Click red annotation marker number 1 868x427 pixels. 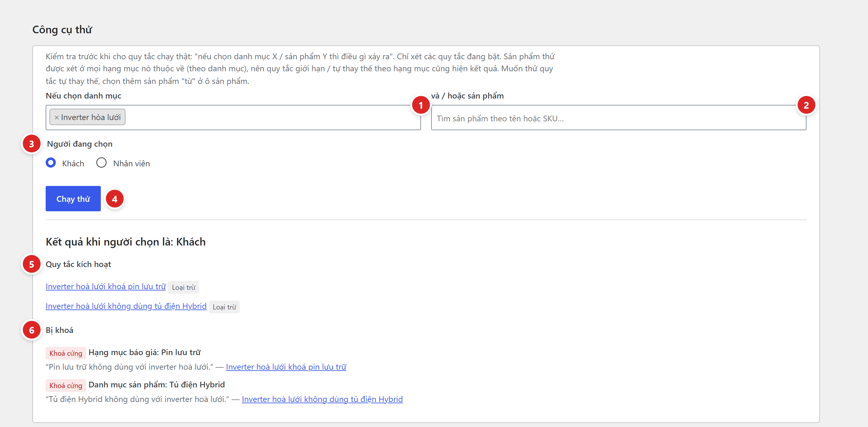coord(420,105)
